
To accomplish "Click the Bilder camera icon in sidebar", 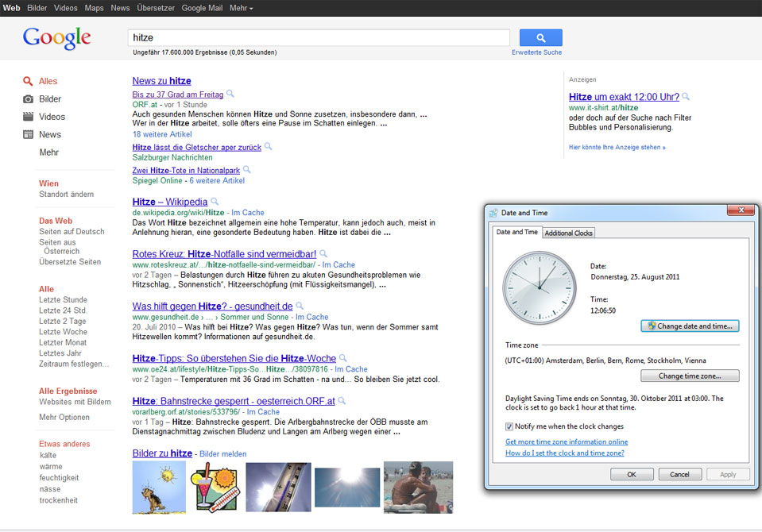I will coord(28,99).
